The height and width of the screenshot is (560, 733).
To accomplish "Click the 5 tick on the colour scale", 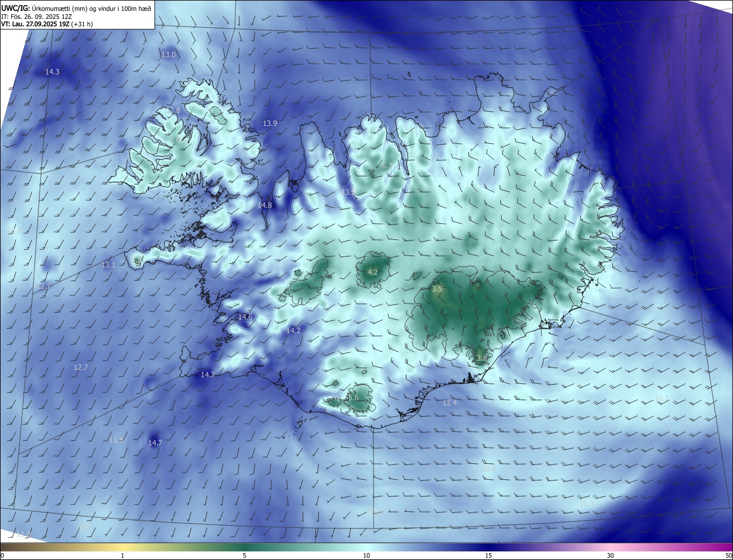I will click(x=245, y=555).
